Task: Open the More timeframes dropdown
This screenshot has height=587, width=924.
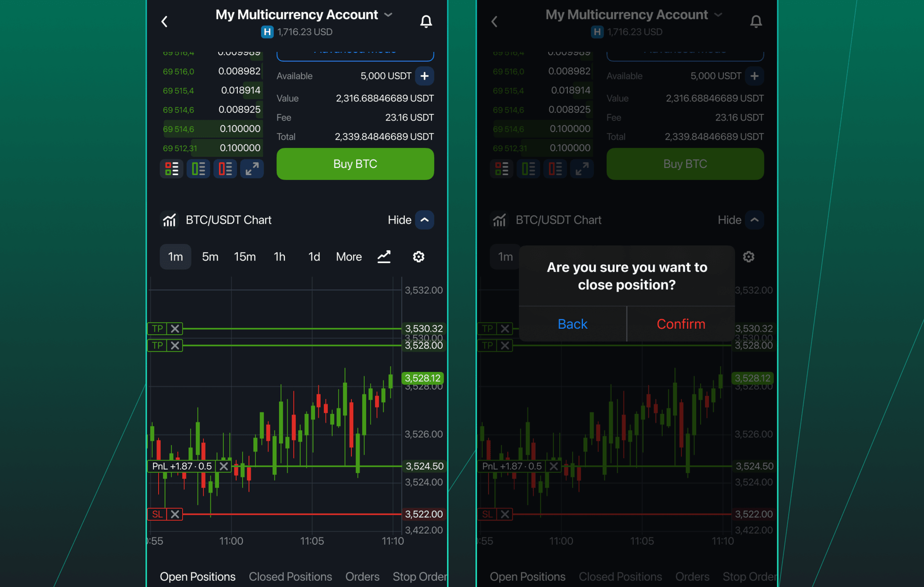Action: [x=348, y=256]
